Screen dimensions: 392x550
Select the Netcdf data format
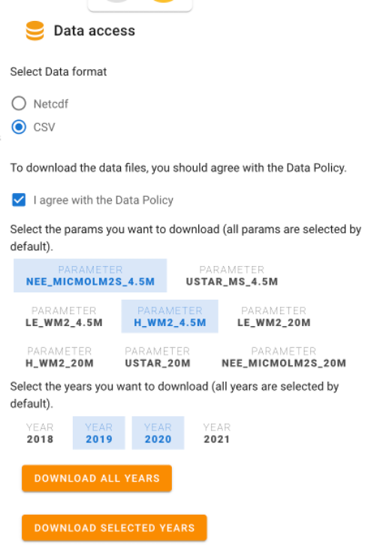tap(19, 104)
